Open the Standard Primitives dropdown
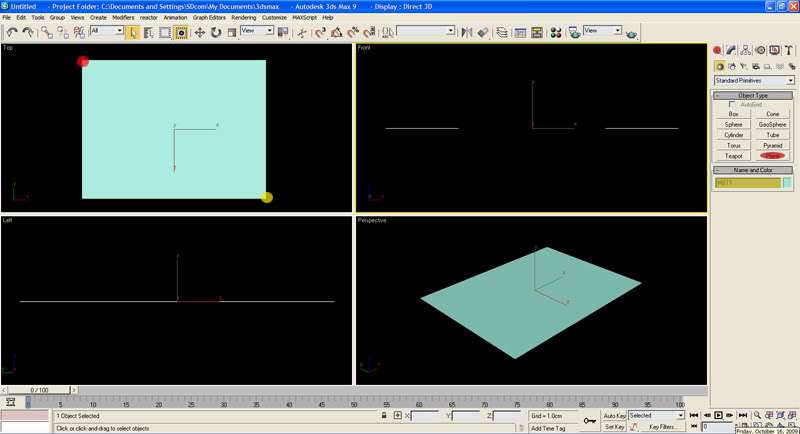The image size is (800, 434). point(754,80)
